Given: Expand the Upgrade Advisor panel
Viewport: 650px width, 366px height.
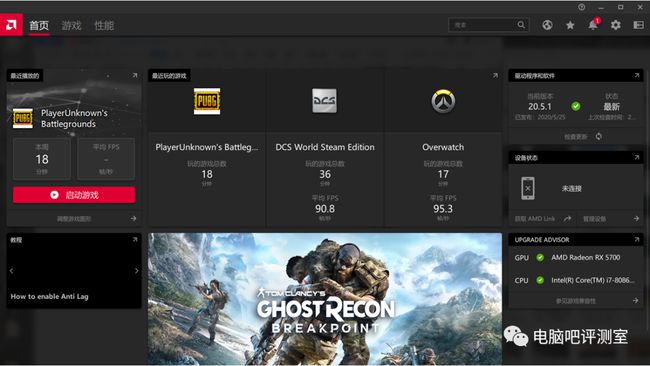Looking at the screenshot, I should coord(636,240).
